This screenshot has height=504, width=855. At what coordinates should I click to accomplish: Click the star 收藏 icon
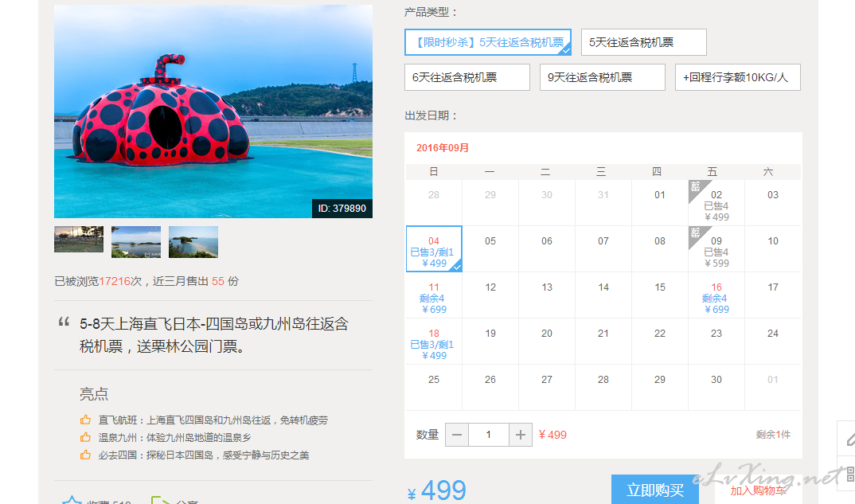[x=72, y=500]
